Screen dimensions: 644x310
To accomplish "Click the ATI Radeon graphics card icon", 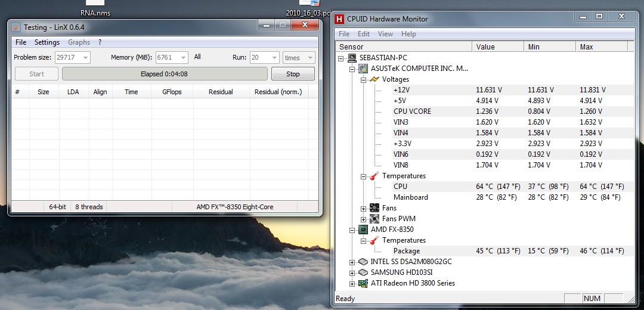I will 363,283.
